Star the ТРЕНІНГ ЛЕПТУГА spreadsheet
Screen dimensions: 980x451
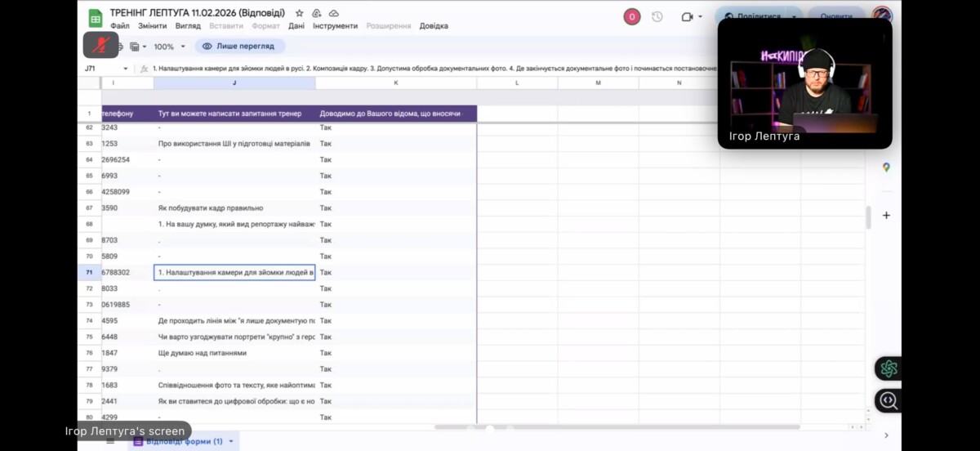coord(300,13)
